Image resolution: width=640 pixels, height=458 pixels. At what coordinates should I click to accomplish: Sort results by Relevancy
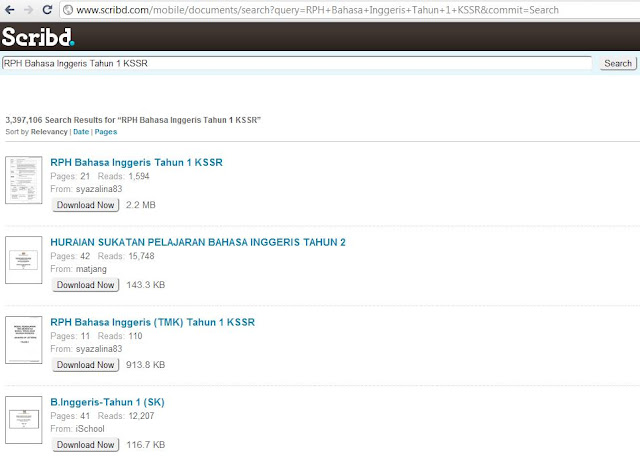49,132
